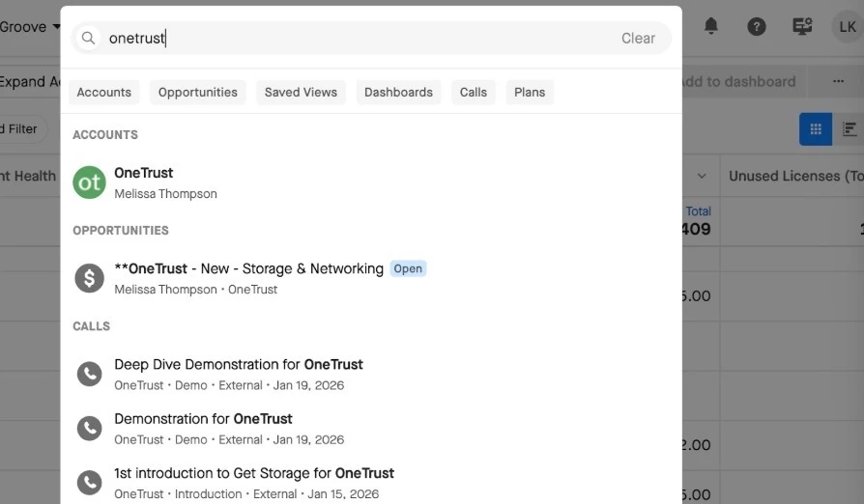Click the dollar icon of Storage & Networking opportunity
The height and width of the screenshot is (504, 864).
(x=89, y=278)
